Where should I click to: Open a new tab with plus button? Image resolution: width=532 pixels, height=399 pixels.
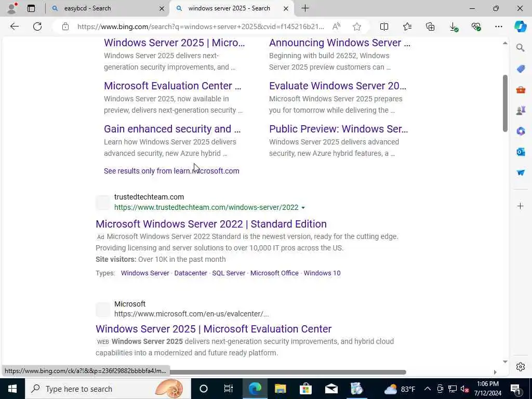305,8
